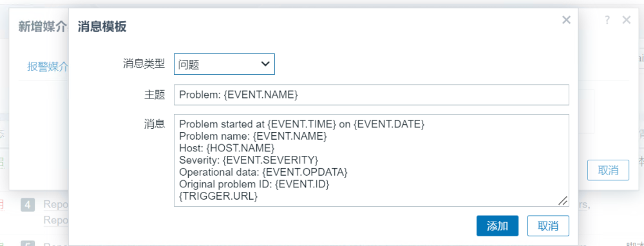This screenshot has height=246, width=644.
Task: Click the line "Original problem ID: {EVENT.ID}"
Action: point(254,184)
